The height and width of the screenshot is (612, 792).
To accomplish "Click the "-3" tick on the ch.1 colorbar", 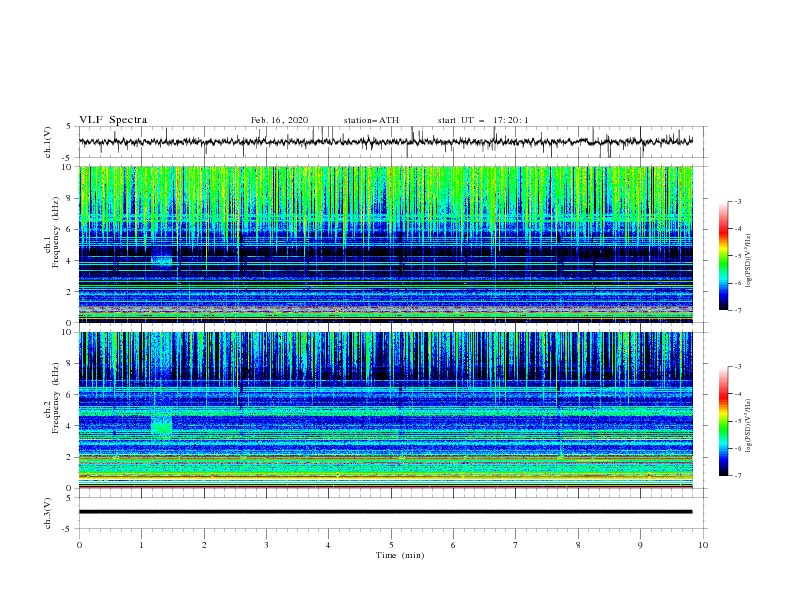I will click(737, 201).
